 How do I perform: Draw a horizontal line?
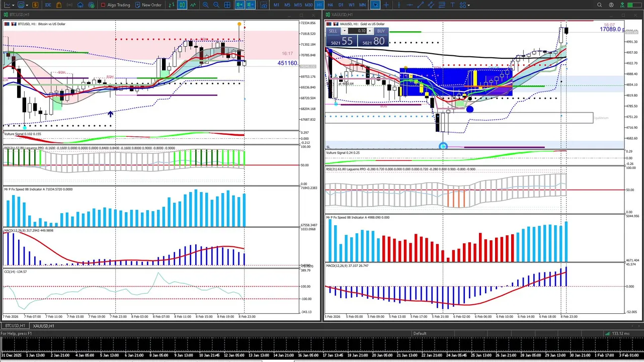pos(409,5)
